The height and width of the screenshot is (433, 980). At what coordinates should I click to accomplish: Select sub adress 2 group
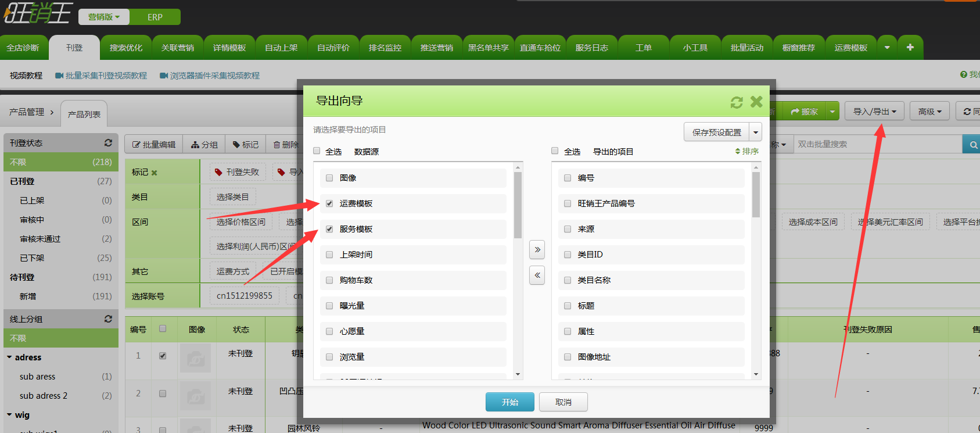click(44, 395)
